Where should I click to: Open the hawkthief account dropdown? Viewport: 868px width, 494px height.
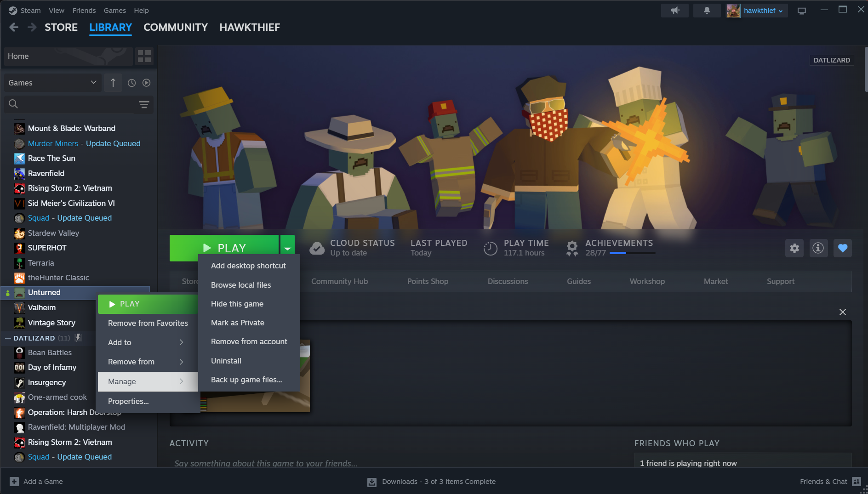tap(763, 11)
